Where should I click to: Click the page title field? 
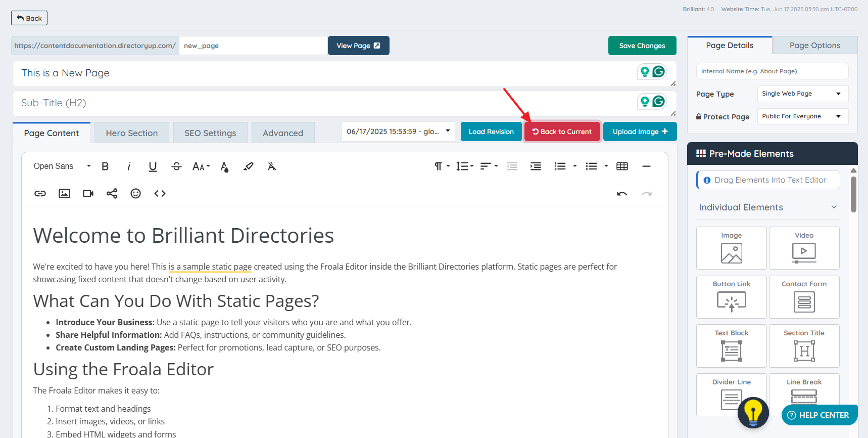(x=345, y=73)
